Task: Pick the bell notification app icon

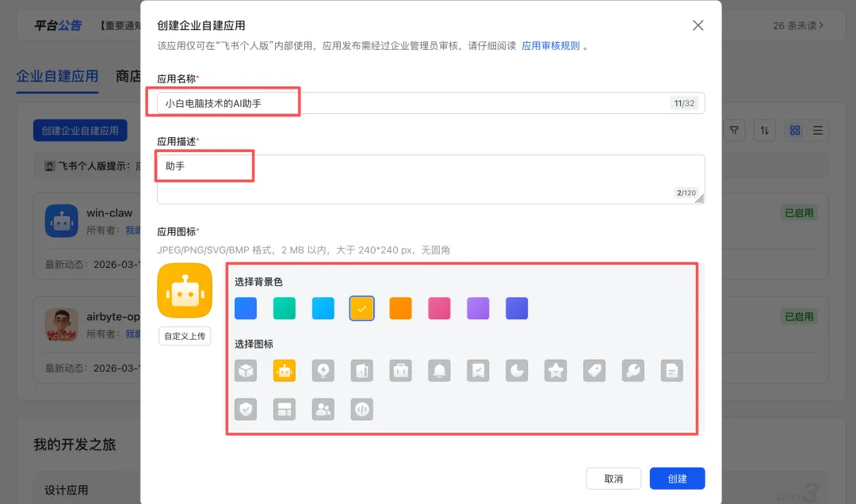Action: 439,370
